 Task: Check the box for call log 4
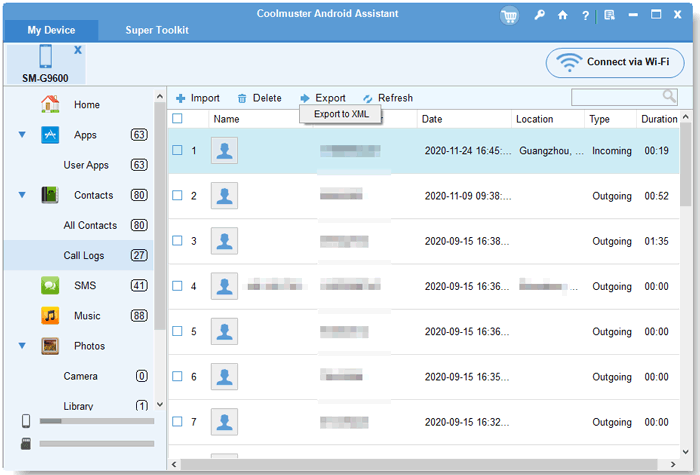coord(177,286)
